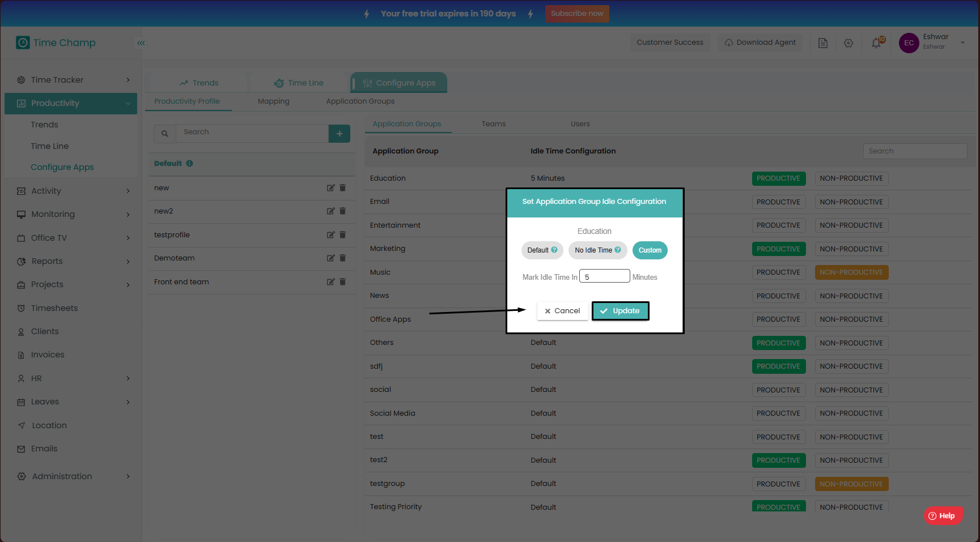Viewport: 980px width, 542px height.
Task: Add new profile with plus button
Action: (339, 134)
